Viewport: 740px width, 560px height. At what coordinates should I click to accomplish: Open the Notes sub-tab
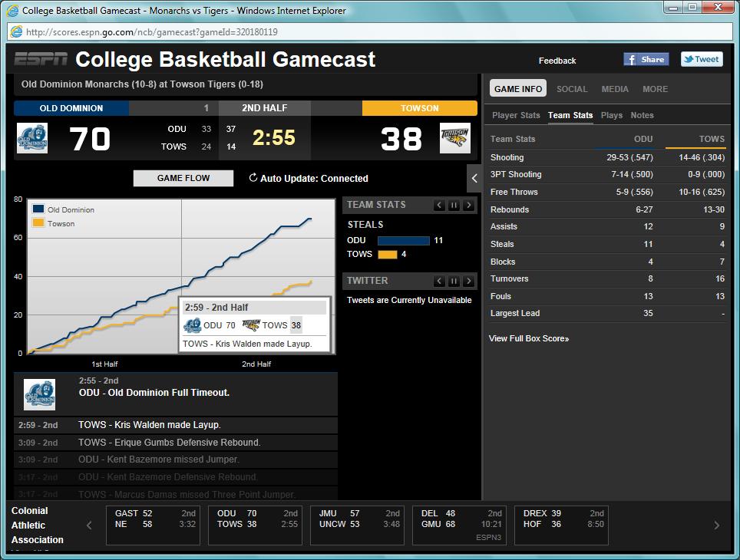pos(643,115)
